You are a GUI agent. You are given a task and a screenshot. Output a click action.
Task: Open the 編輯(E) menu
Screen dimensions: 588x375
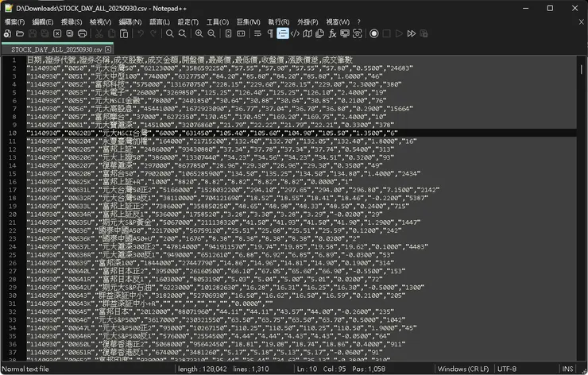coord(43,21)
